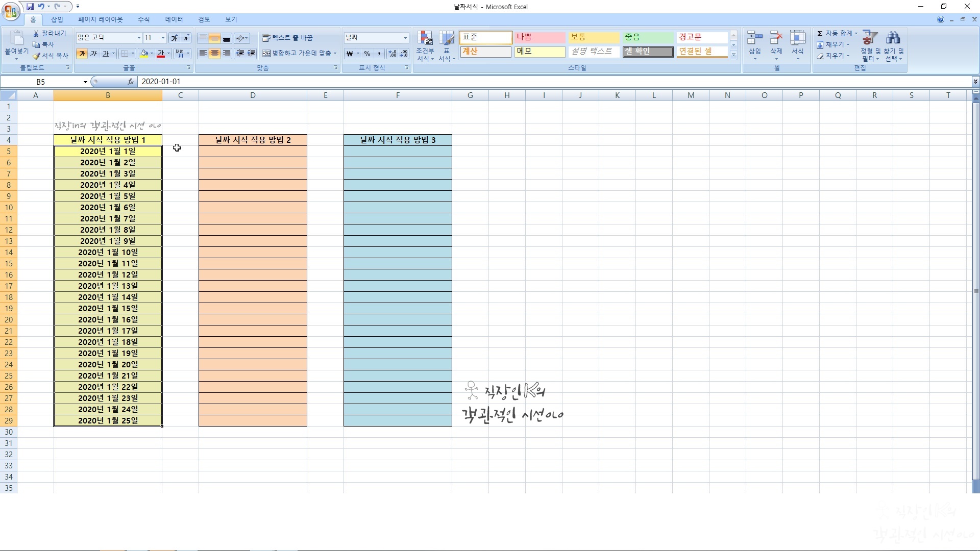This screenshot has height=551, width=980.
Task: Click the cut (잘라내기) scissors icon
Action: [36, 33]
